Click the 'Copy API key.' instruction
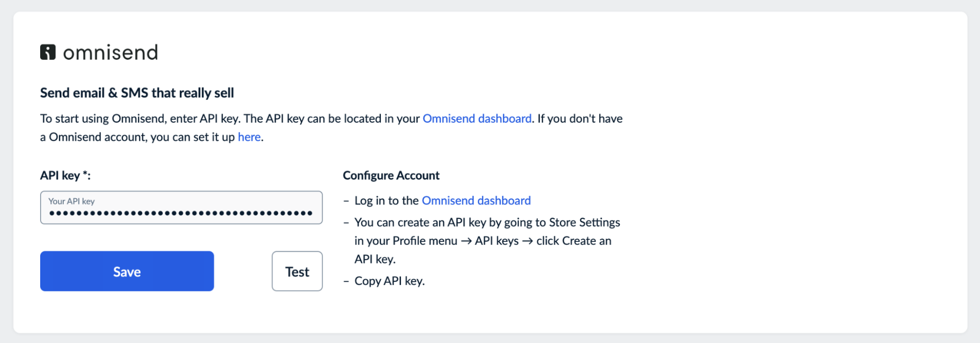Image resolution: width=980 pixels, height=343 pixels. (x=389, y=281)
